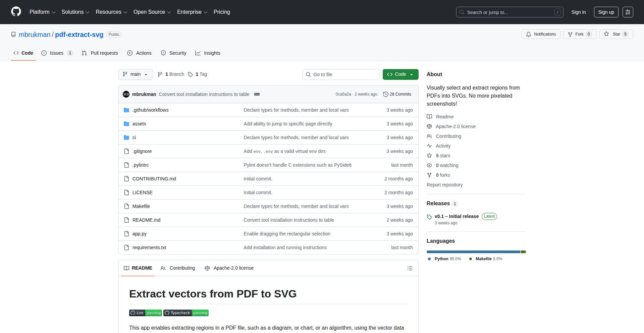This screenshot has width=644, height=333.
Task: Click the mbrukman avatar image
Action: coord(126,94)
